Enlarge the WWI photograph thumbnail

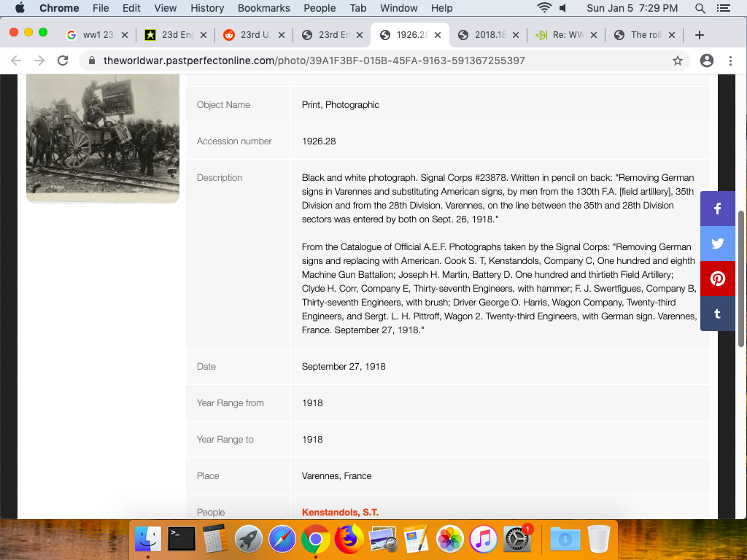(102, 137)
